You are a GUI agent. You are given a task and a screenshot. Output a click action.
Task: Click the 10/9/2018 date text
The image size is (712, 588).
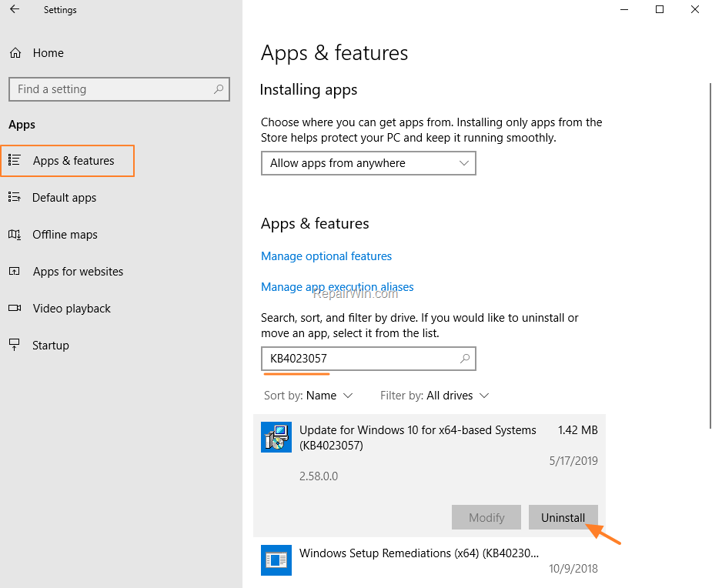click(573, 569)
